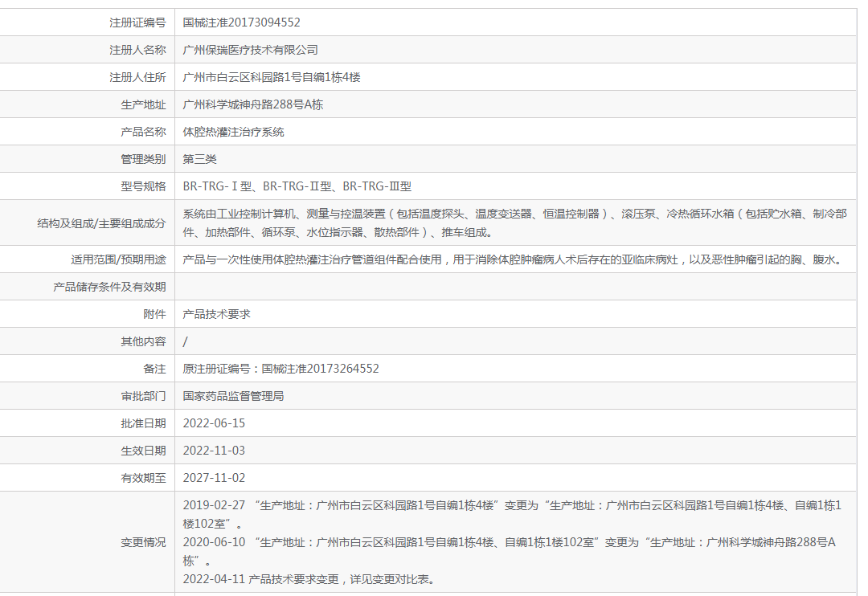
Task: Select registration number 国械注准20173094552
Action: coord(241,22)
